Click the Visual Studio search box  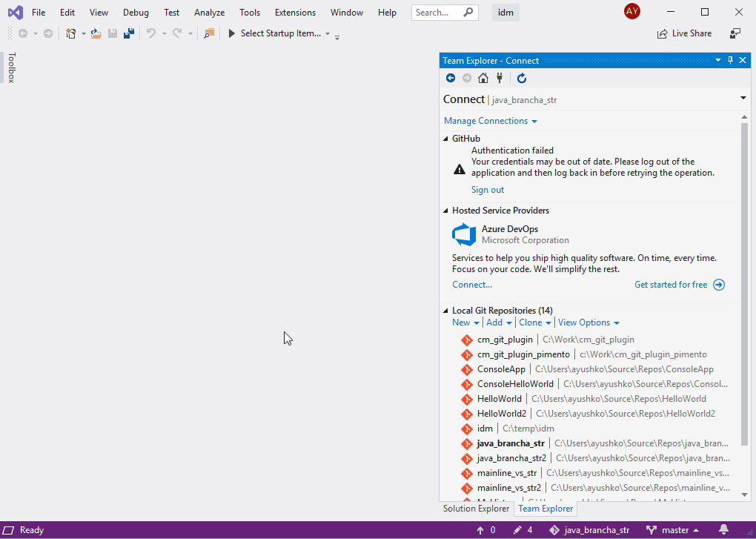445,13
